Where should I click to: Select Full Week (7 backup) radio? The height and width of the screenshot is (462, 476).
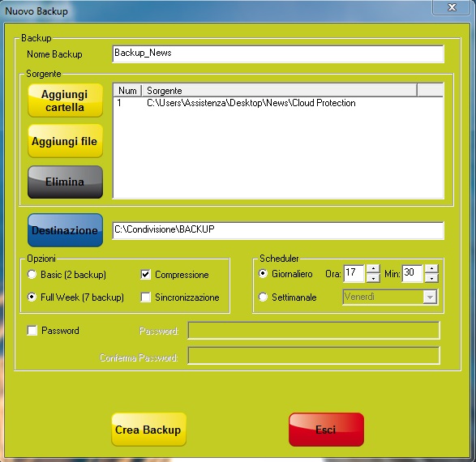[x=32, y=297]
